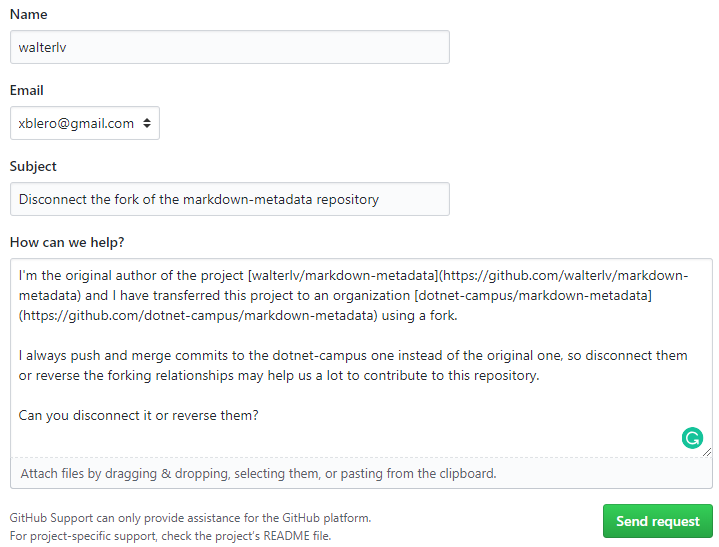719x547 pixels.
Task: Click the Name field label
Action: coord(28,15)
